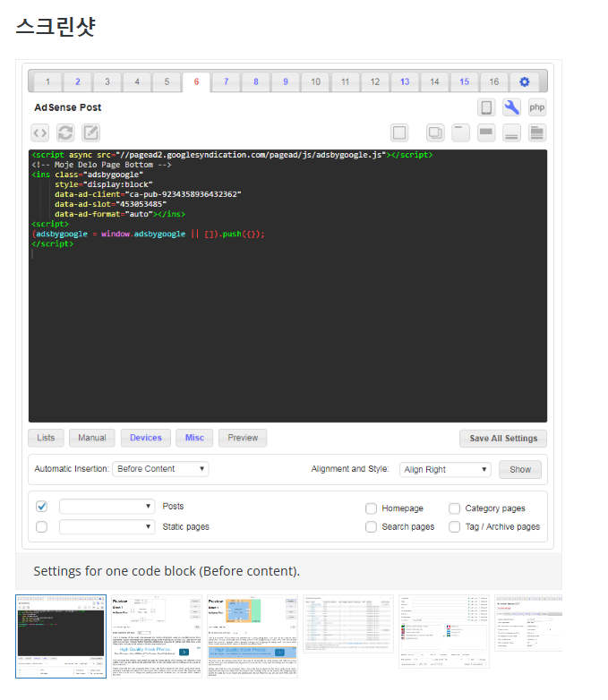This screenshot has height=700, width=608.
Task: Open the gear settings tab
Action: 525,81
